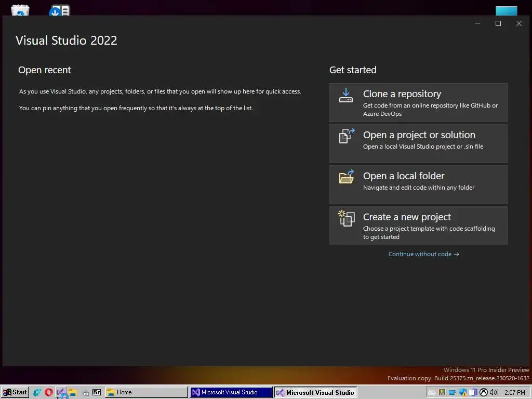Choose Open a project or solution
Image resolution: width=532 pixels, height=399 pixels.
pos(418,144)
